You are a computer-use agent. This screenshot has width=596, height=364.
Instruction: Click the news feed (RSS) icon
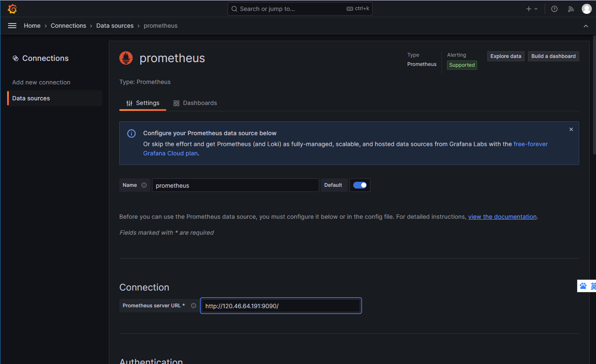pos(570,8)
